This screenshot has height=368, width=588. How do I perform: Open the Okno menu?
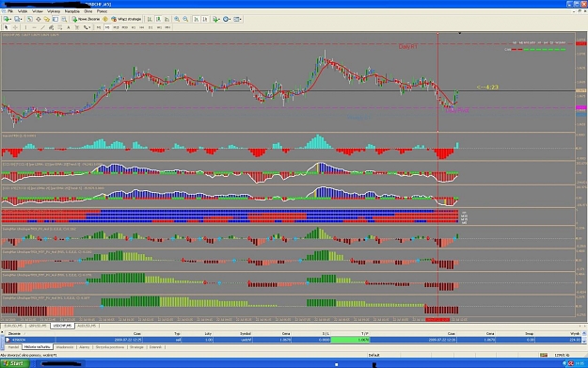point(88,11)
